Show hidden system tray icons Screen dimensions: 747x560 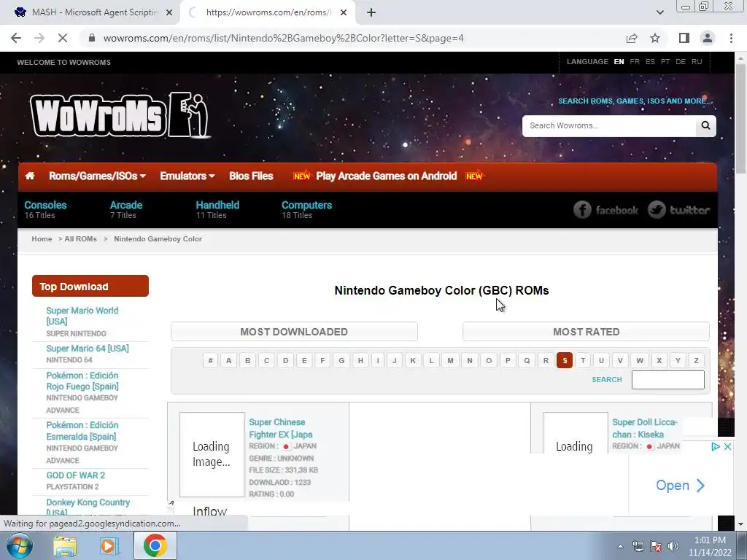[x=620, y=546]
